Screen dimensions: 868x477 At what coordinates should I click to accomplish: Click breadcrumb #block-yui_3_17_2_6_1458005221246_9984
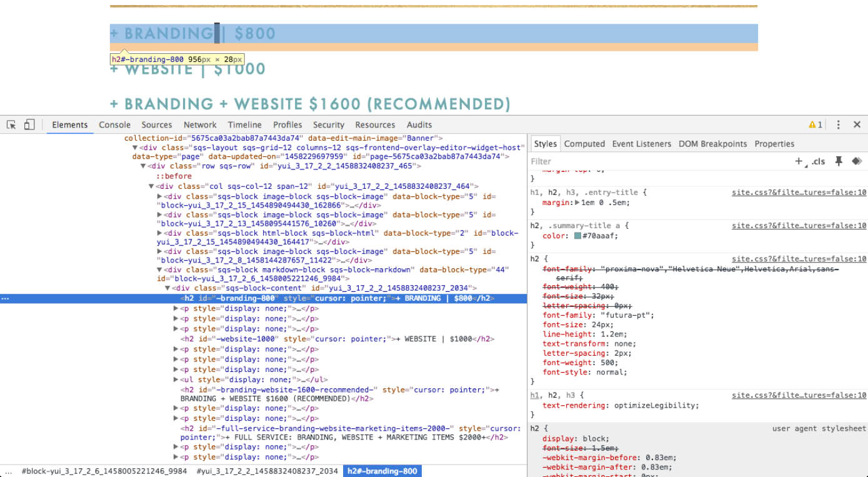(104, 471)
